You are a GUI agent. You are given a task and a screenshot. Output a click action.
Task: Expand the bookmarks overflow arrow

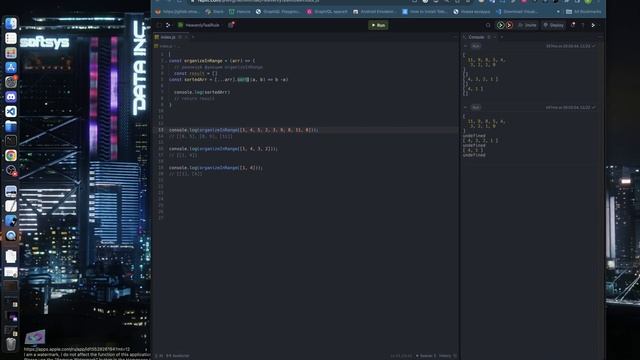[558, 12]
